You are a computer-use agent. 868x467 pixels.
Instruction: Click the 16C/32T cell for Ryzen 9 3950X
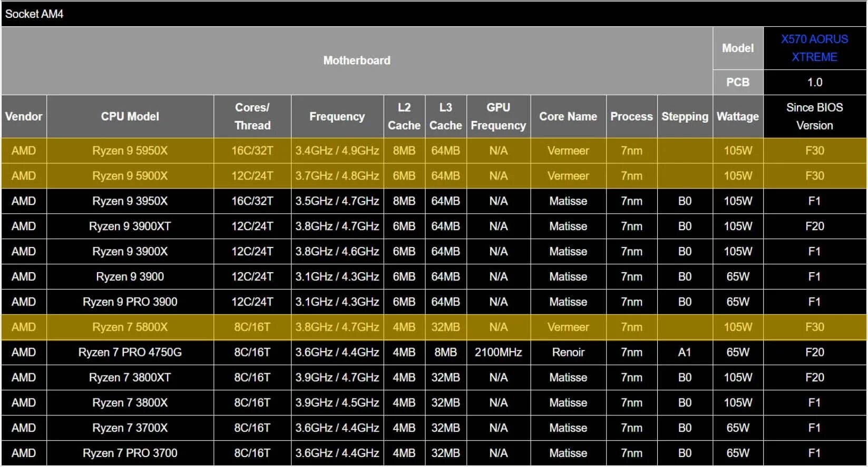click(x=252, y=201)
